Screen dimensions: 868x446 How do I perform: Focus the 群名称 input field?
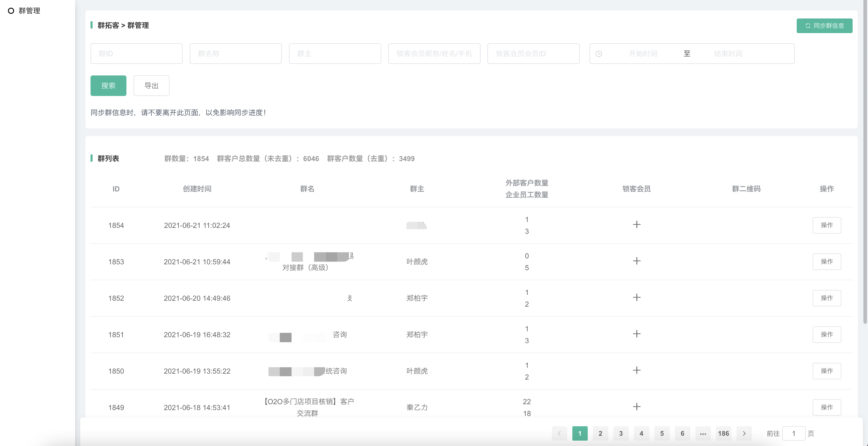pyautogui.click(x=236, y=54)
